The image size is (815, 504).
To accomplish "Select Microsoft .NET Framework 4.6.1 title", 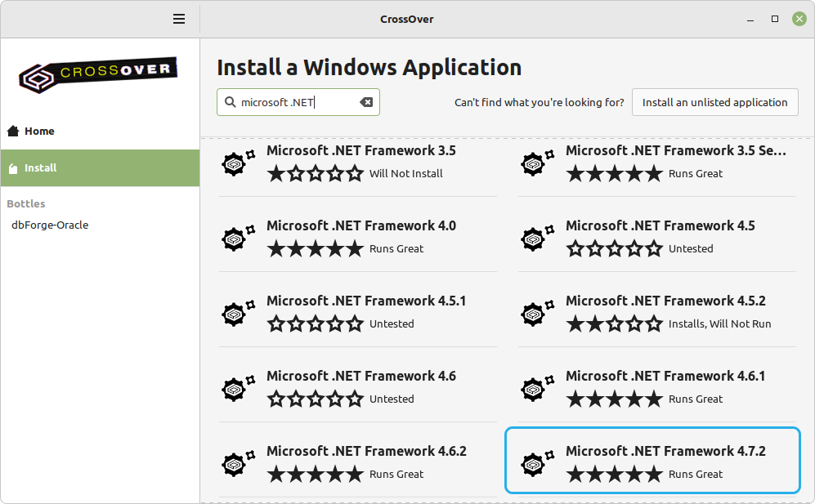I will 665,376.
